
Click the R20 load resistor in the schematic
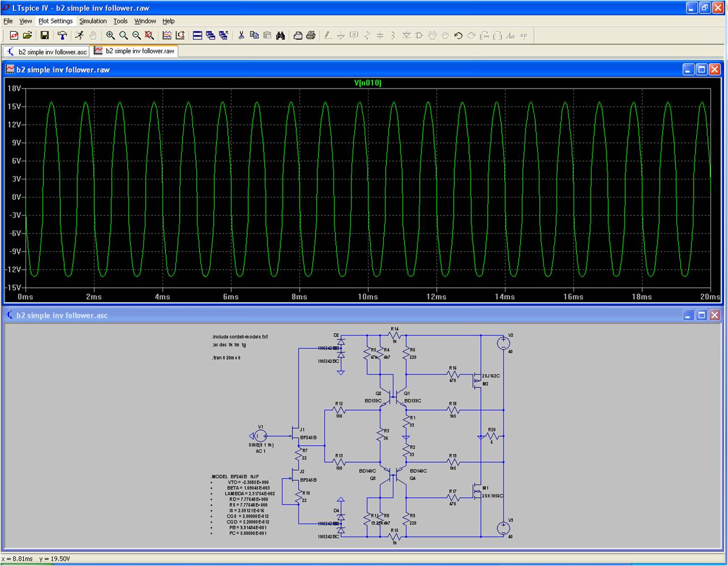click(492, 436)
